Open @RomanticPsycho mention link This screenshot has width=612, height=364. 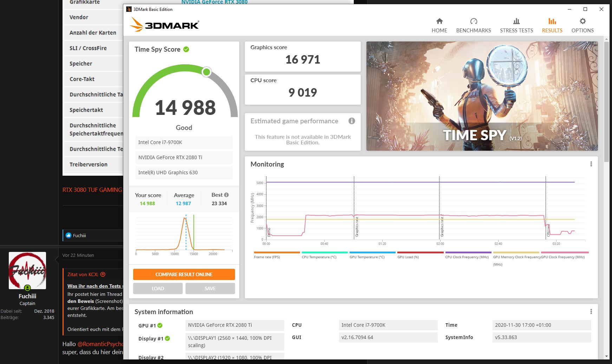click(x=100, y=344)
